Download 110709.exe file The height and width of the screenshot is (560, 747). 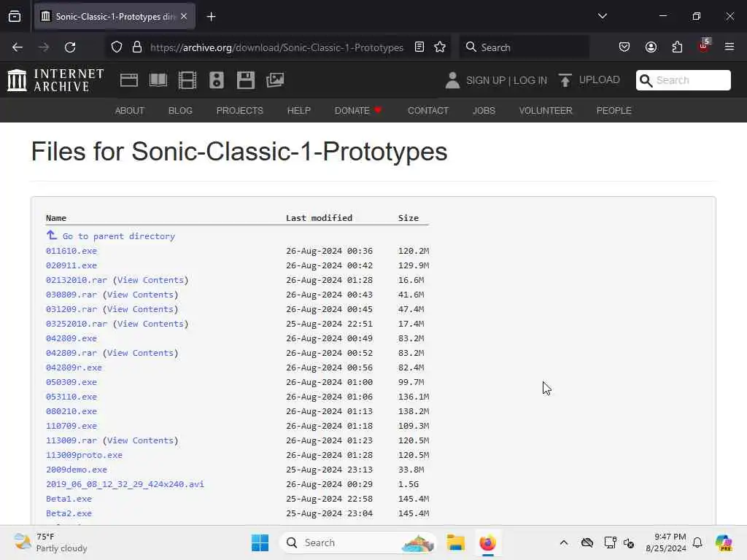[71, 426]
